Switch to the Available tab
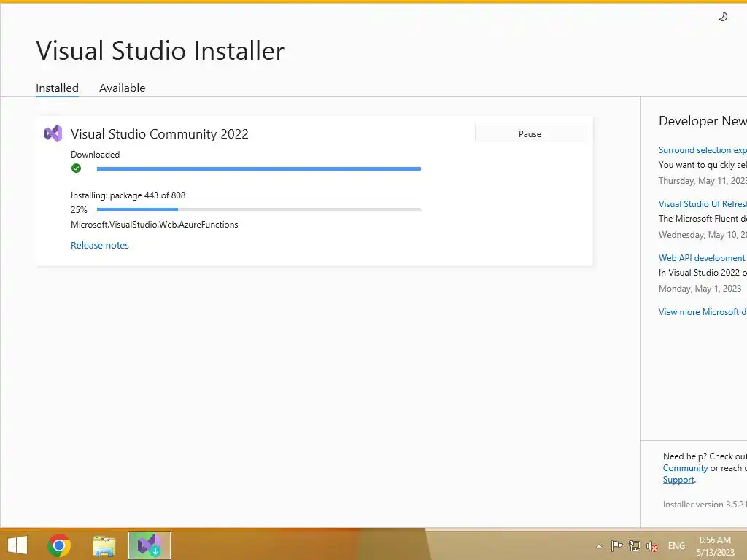 tap(122, 88)
